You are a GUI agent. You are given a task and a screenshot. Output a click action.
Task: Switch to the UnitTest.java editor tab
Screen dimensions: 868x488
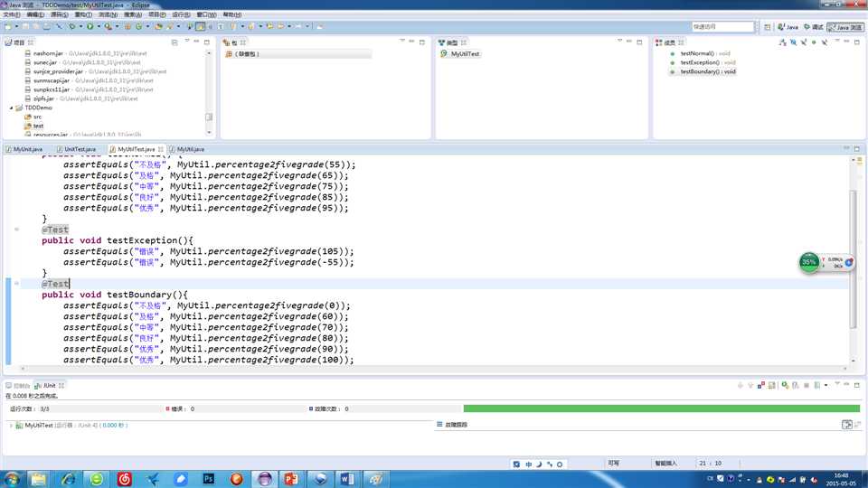76,149
